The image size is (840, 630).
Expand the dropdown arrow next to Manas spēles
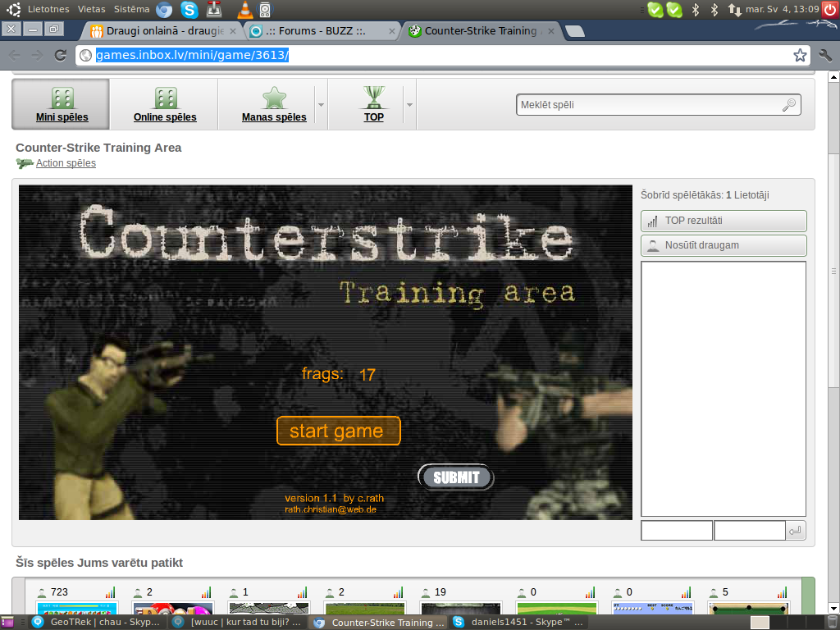[321, 104]
